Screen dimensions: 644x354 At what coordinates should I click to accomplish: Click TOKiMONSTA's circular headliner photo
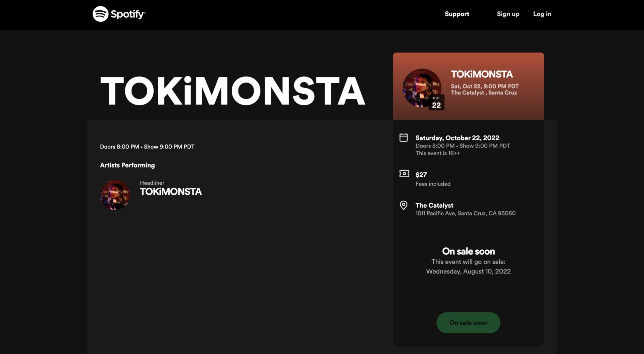[x=115, y=194]
